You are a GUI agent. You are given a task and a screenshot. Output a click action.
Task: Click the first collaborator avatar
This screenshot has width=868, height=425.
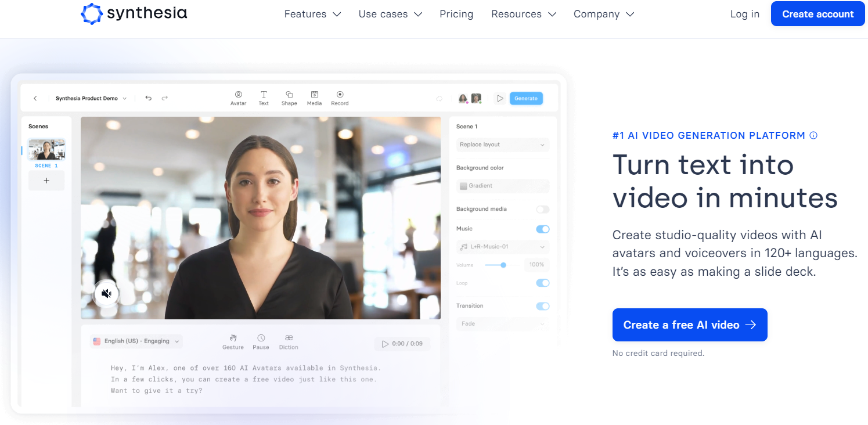coord(463,99)
